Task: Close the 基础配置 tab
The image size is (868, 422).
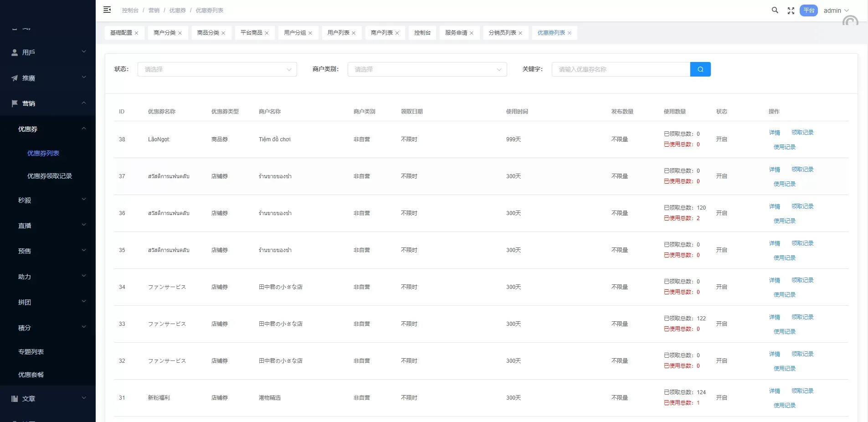Action: point(136,33)
